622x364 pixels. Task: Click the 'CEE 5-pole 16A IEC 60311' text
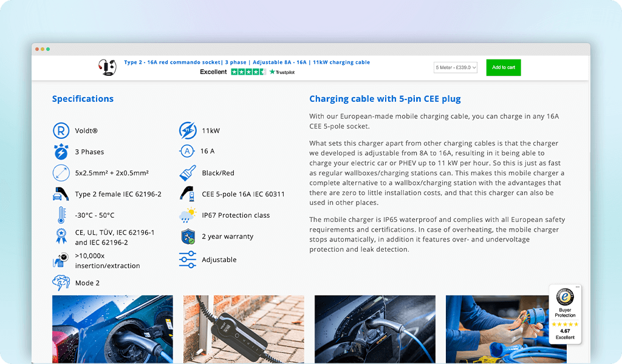[243, 194]
